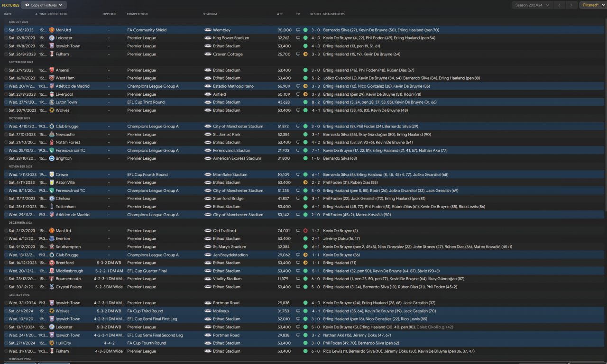Select the Sat, 2/9/2023 date cell
The image size is (607, 364).
21,70
